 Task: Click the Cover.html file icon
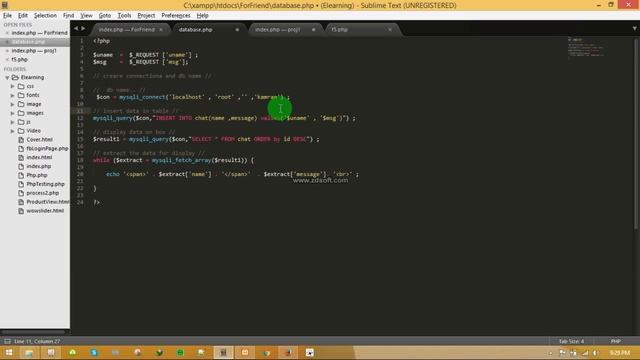pos(21,140)
